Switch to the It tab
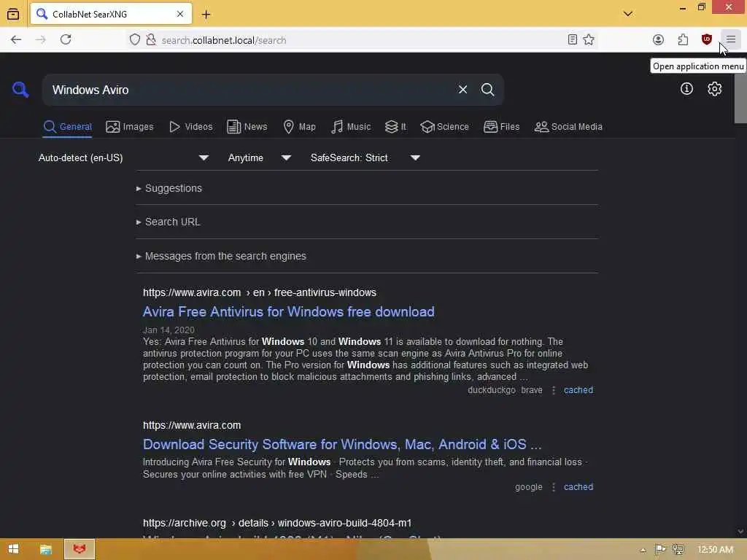 tap(395, 127)
